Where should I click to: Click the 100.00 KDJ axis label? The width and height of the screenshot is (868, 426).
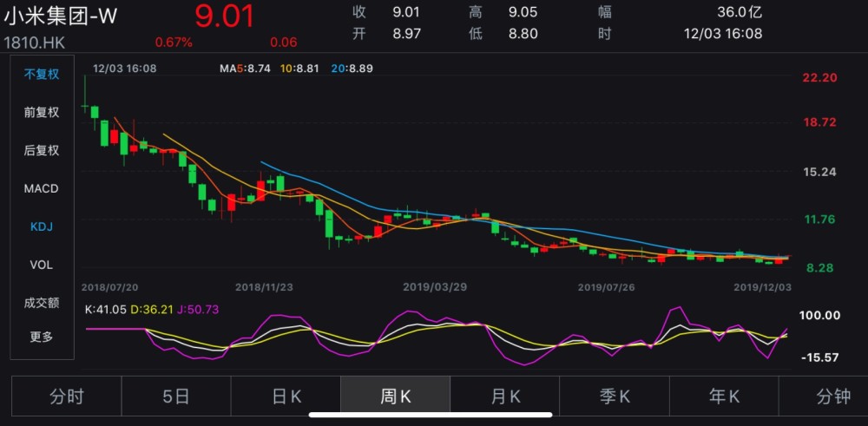(820, 315)
